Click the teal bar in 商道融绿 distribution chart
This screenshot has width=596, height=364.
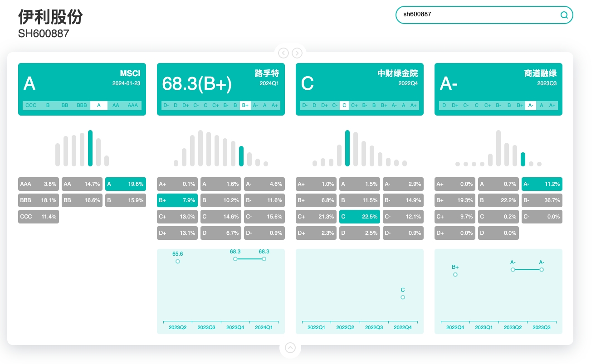[x=523, y=159]
